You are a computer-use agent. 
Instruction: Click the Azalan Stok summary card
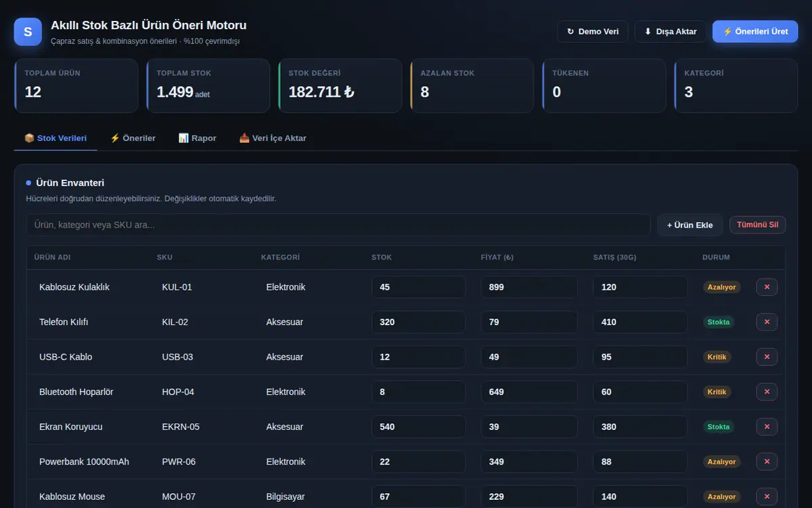(472, 85)
